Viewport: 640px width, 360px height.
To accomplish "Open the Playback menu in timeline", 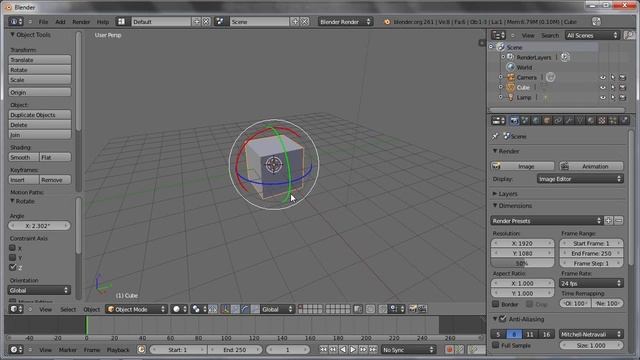I will 118,350.
